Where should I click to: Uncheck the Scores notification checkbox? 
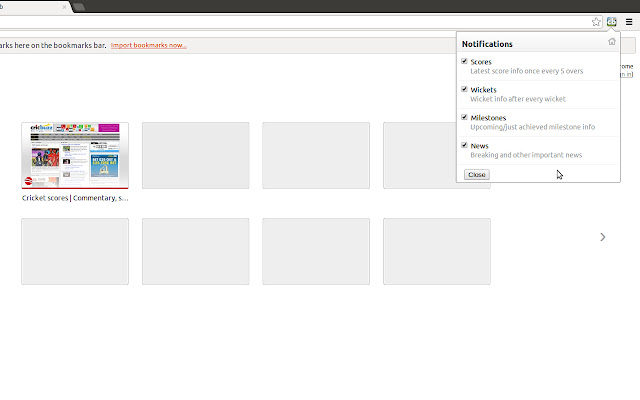464,61
